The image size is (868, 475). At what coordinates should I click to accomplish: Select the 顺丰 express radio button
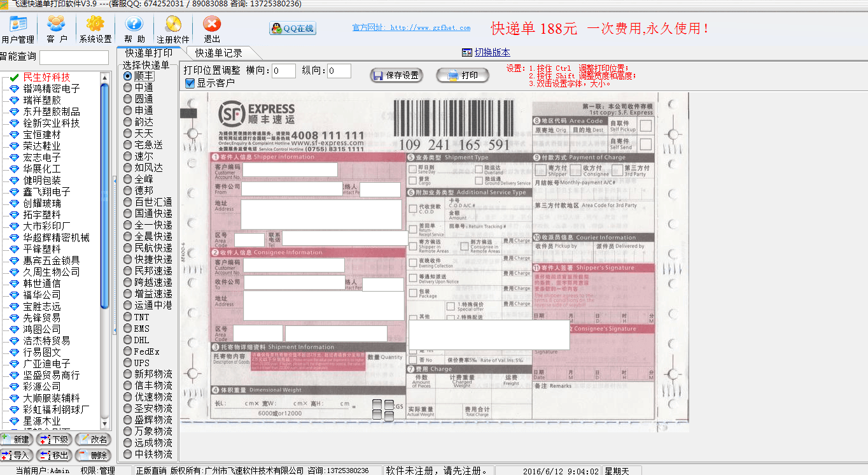point(127,76)
